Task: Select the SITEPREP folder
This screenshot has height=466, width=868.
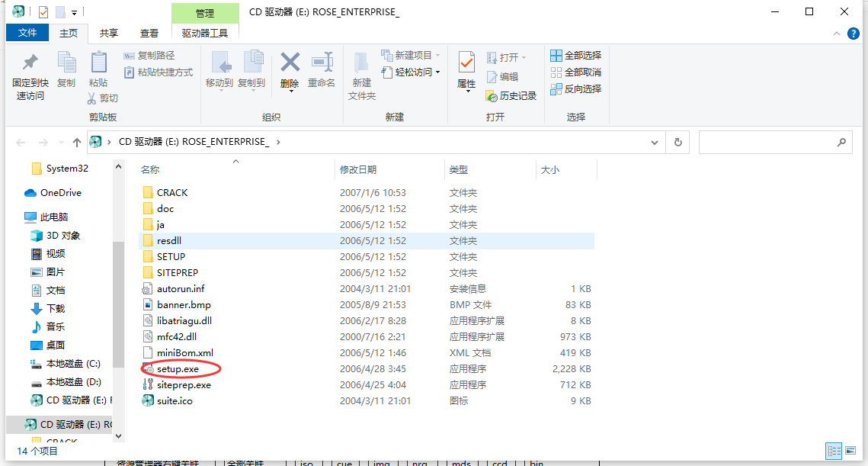Action: tap(177, 272)
